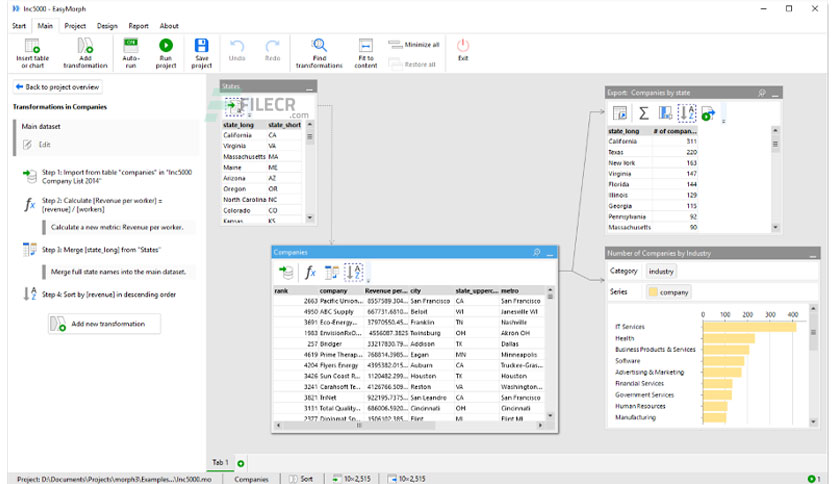Open Find transformations magnifier tool

319,45
